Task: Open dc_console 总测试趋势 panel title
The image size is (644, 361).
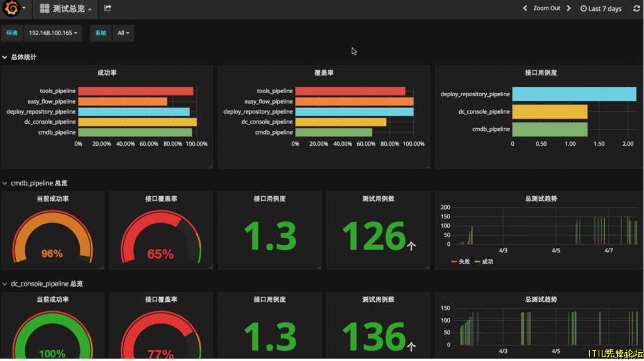Action: pos(540,299)
